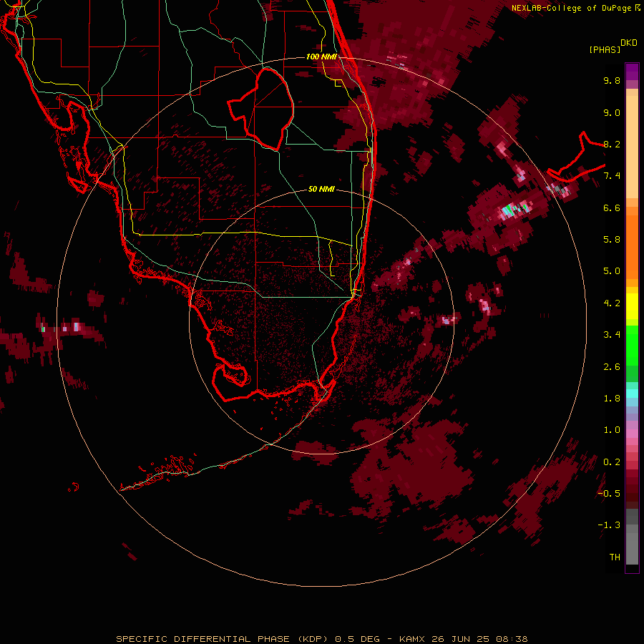644x644 pixels.
Task: Click the 5.8 value on color scale
Action: click(x=612, y=240)
